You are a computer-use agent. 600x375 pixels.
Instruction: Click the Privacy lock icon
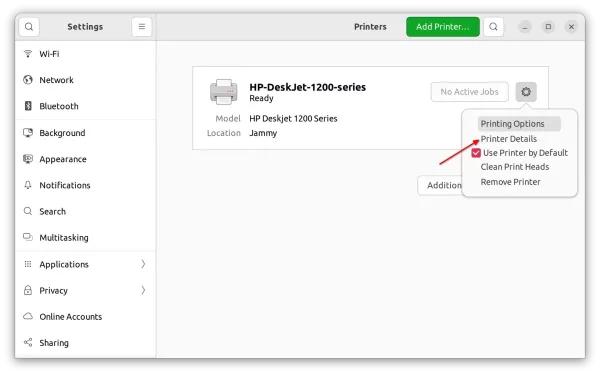(x=28, y=290)
